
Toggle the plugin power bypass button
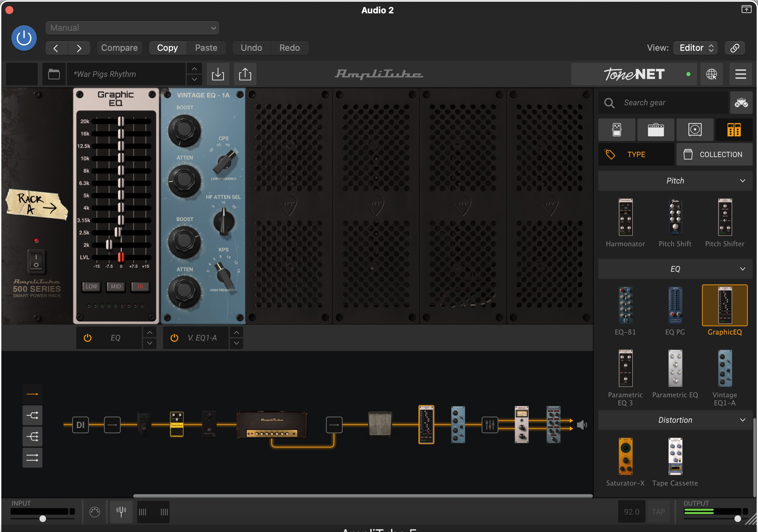(24, 38)
